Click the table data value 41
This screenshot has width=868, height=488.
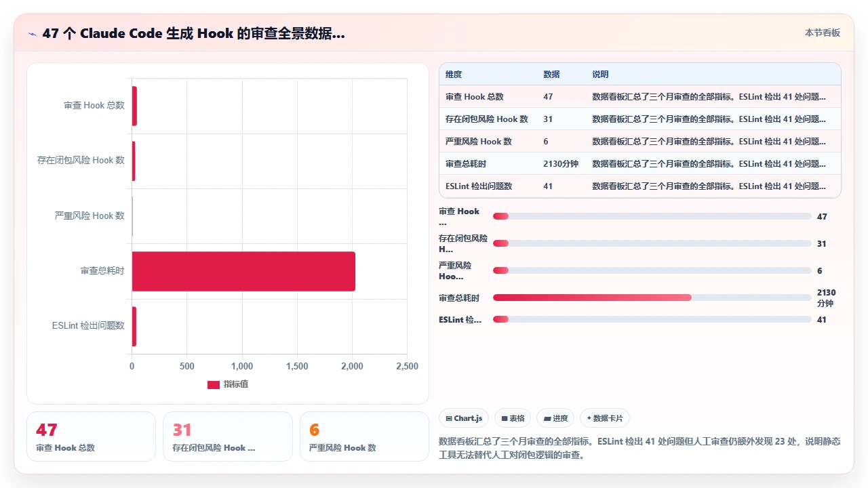[548, 186]
